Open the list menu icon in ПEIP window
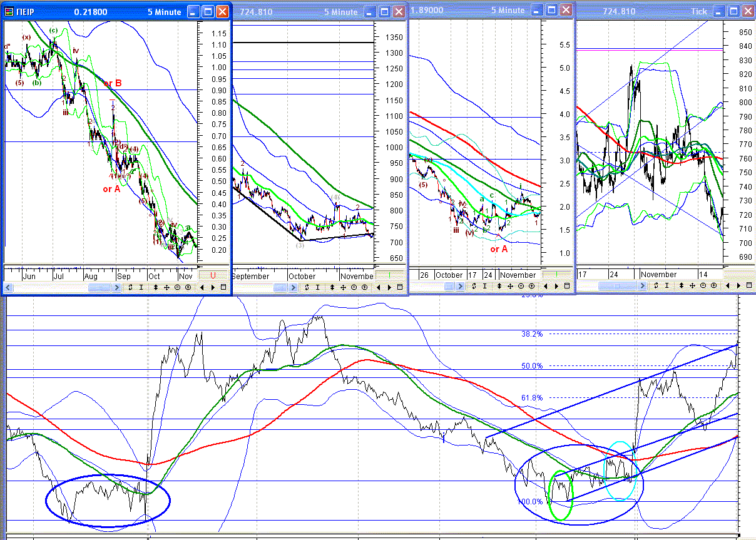This screenshot has width=756, height=540. [x=224, y=287]
